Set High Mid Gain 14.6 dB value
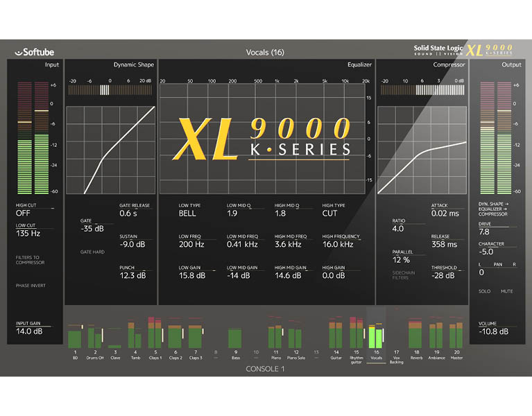Screen dimensions: 532x416 288,276
